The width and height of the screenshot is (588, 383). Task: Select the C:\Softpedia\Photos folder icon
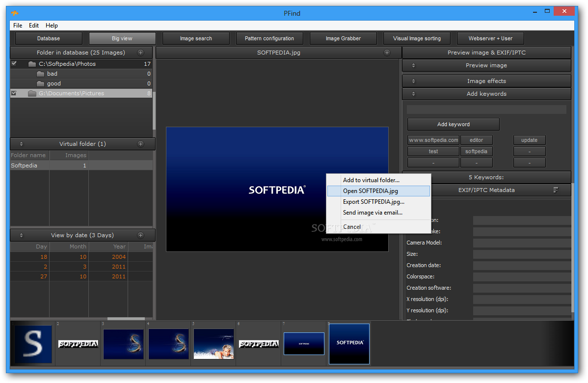coord(32,64)
